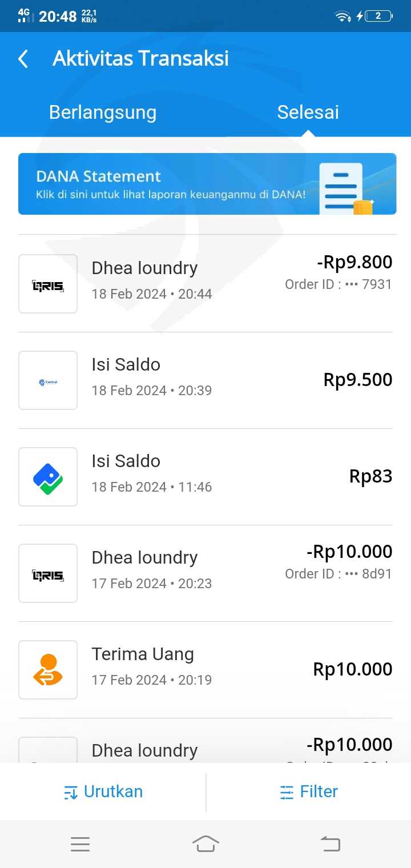Tap the Central bank icon for Isi Saldo

click(48, 380)
